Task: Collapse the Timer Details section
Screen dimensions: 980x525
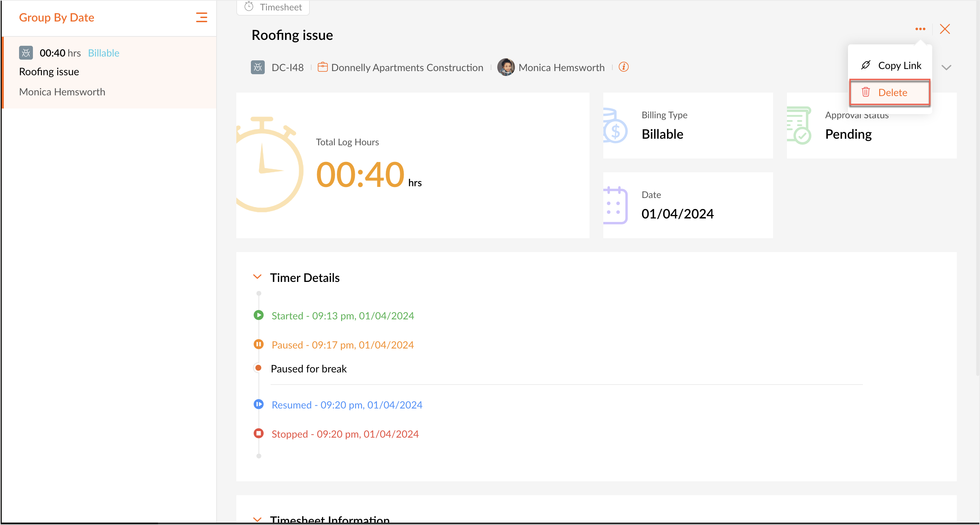Action: coord(257,277)
